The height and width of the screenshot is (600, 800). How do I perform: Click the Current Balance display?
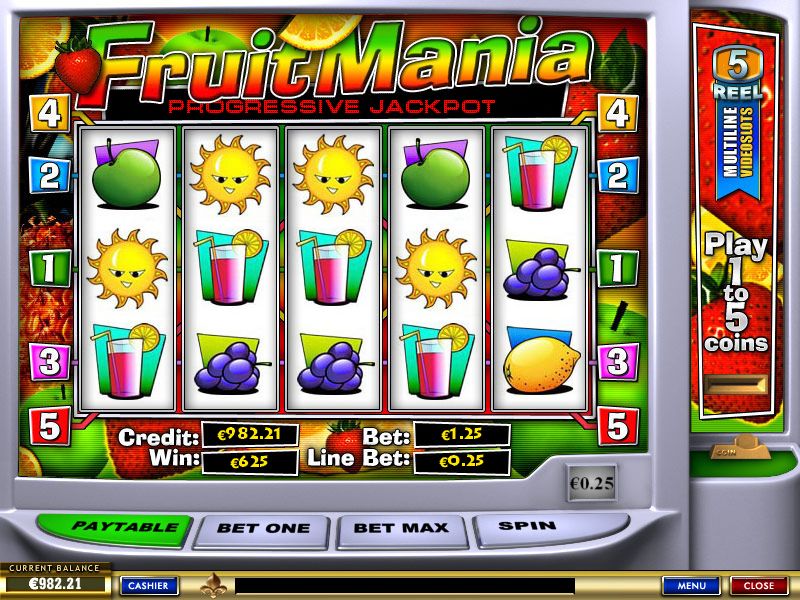pos(56,580)
